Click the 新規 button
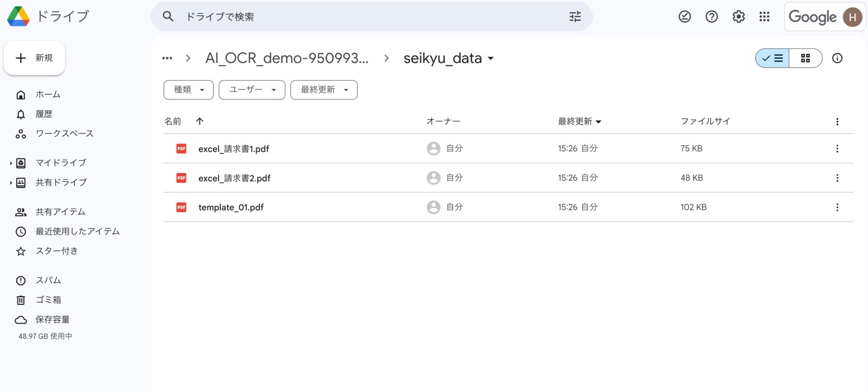 [34, 58]
